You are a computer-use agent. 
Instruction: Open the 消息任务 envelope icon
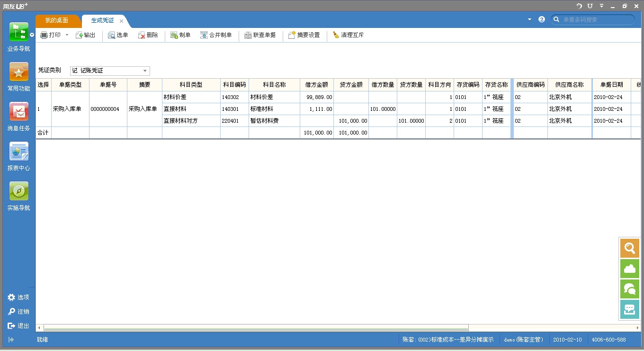[18, 112]
